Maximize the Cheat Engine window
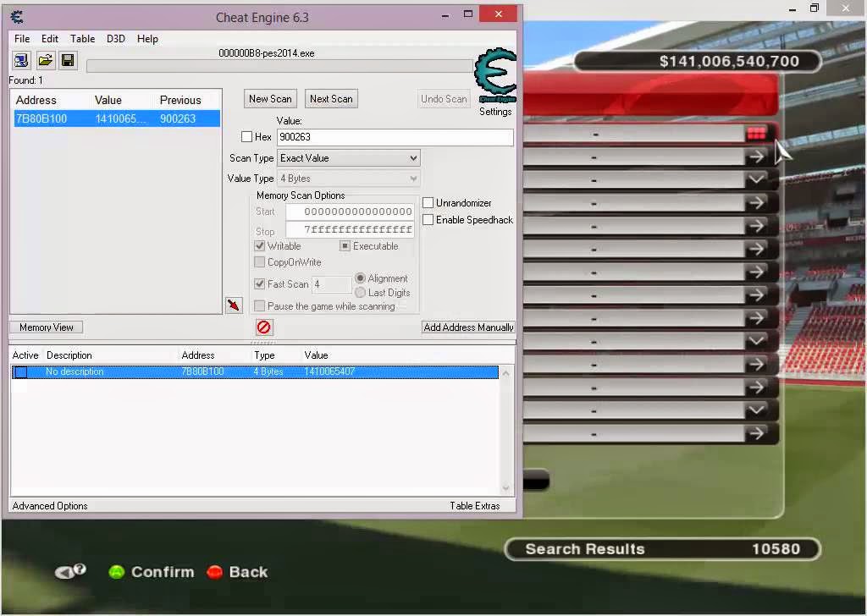The width and height of the screenshot is (867, 616). tap(467, 14)
